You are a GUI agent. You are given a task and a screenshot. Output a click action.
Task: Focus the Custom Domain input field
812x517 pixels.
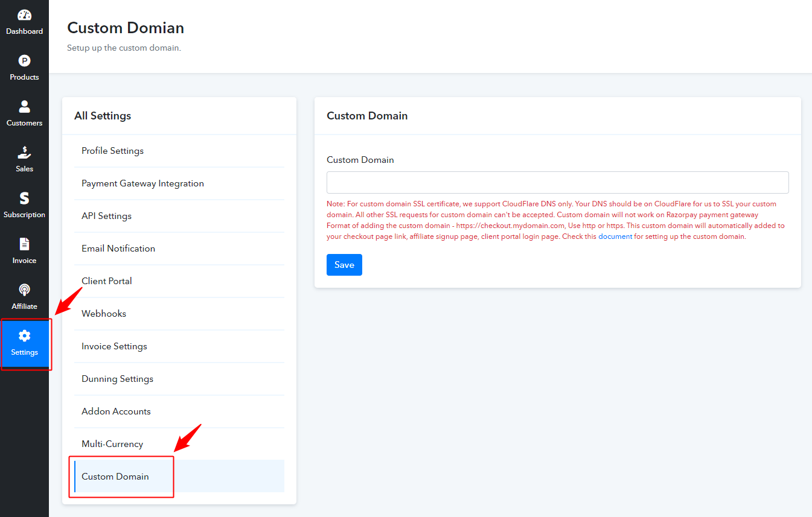pos(557,183)
